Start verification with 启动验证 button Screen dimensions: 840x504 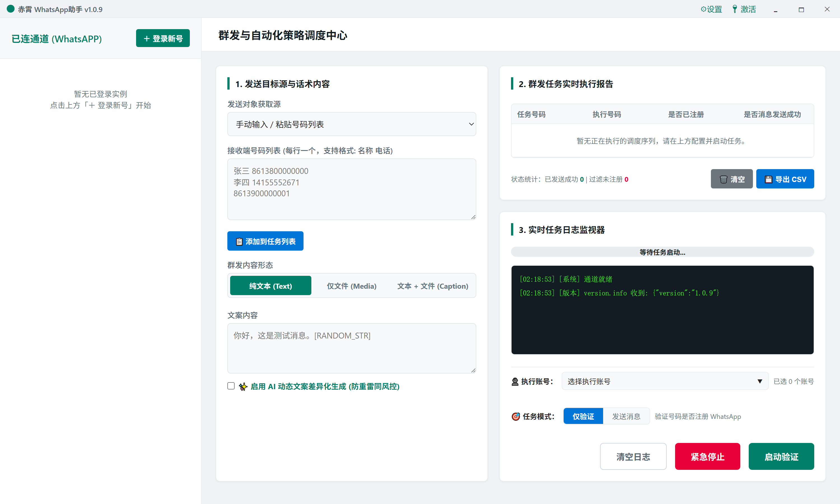pyautogui.click(x=781, y=456)
